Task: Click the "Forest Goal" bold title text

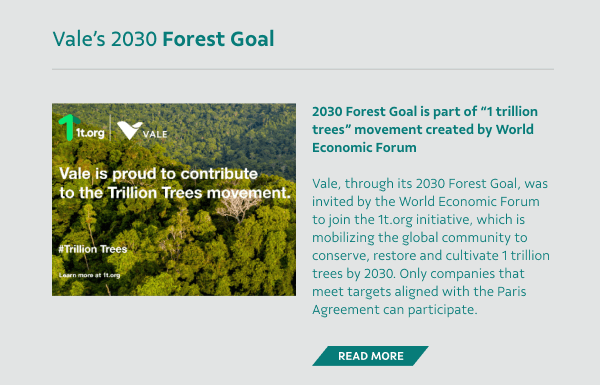Action: click(x=218, y=39)
